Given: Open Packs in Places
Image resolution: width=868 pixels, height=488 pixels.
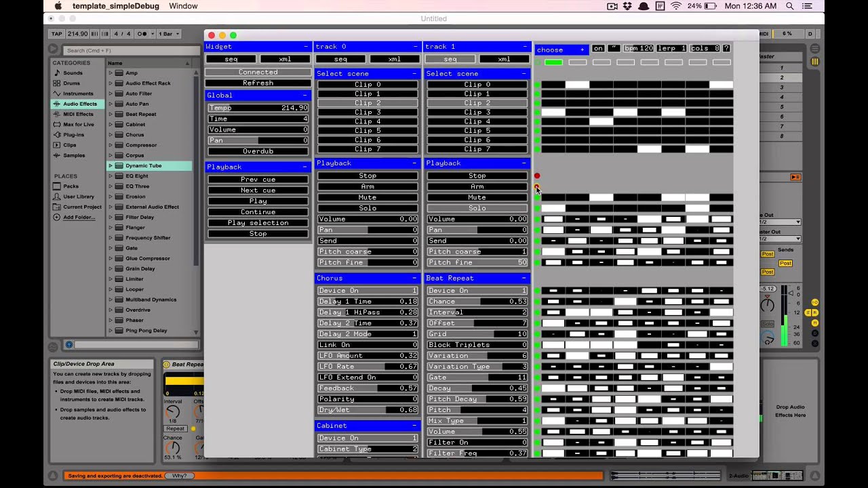Looking at the screenshot, I should point(71,186).
